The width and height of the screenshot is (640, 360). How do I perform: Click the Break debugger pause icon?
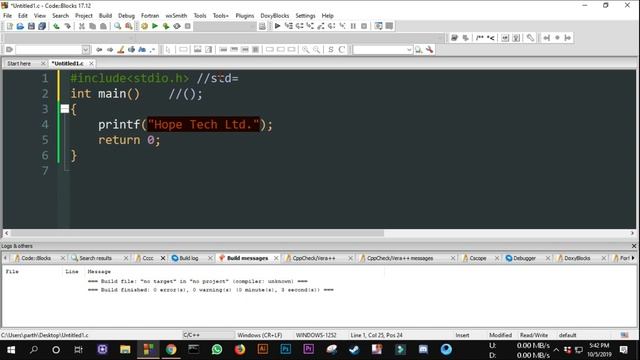(353, 26)
